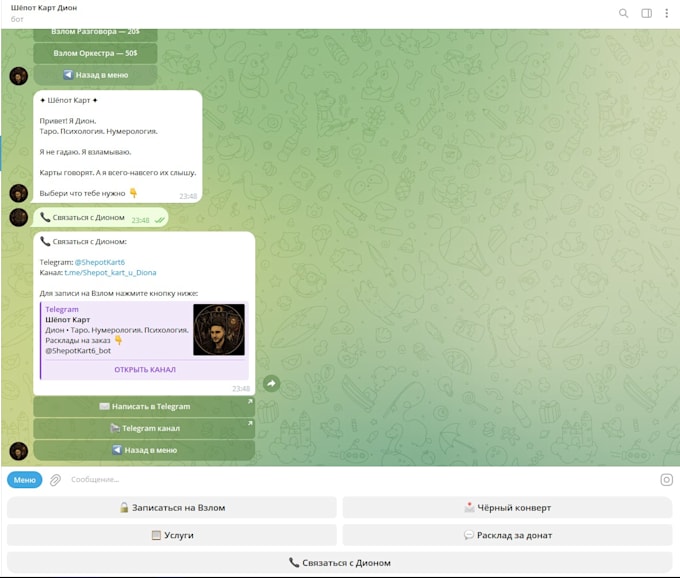Click avatar next to sent 'Связаться с Дионом' message
The width and height of the screenshot is (680, 578).
(x=19, y=217)
